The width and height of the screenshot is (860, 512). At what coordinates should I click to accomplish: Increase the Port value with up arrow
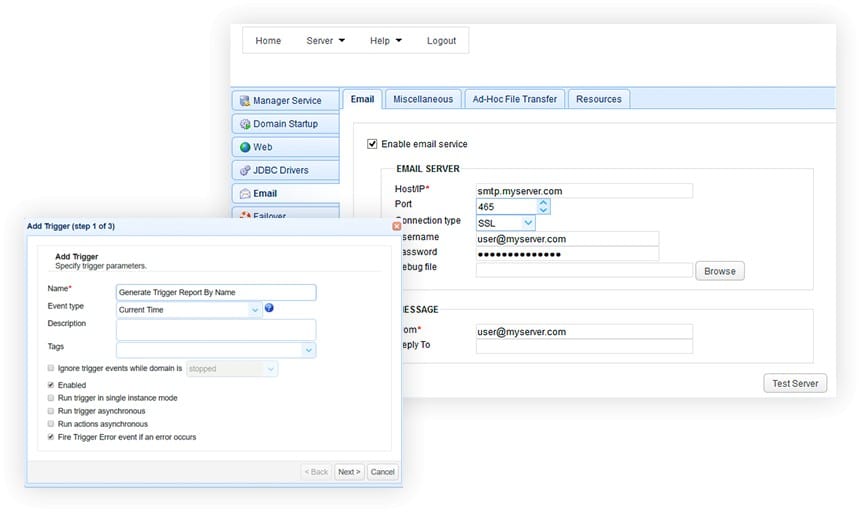(x=543, y=203)
